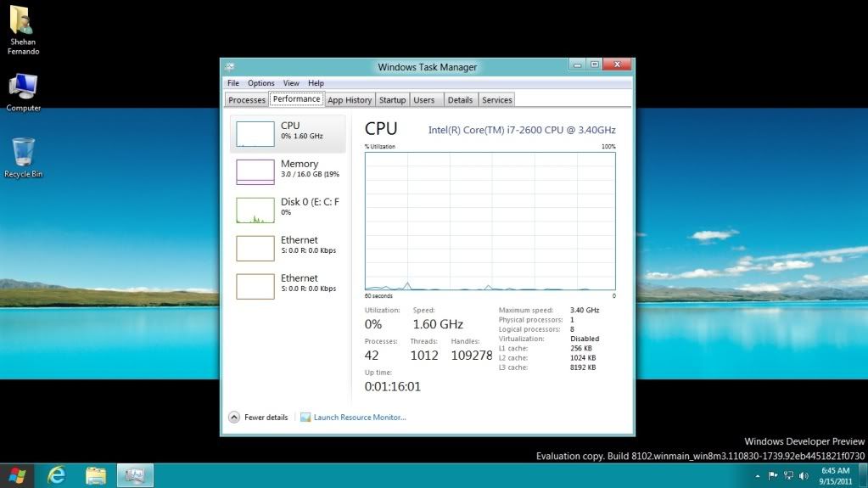
Task: Click the Show desktop strip by the clock
Action: coord(863,476)
